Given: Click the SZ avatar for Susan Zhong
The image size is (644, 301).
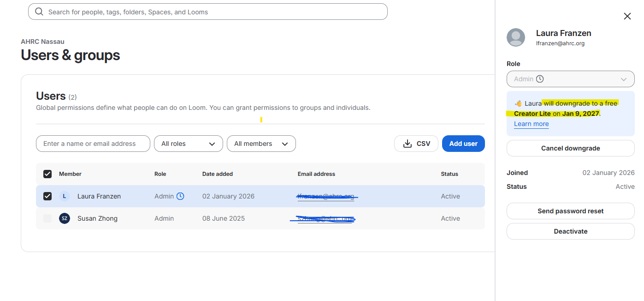Looking at the screenshot, I should [65, 218].
